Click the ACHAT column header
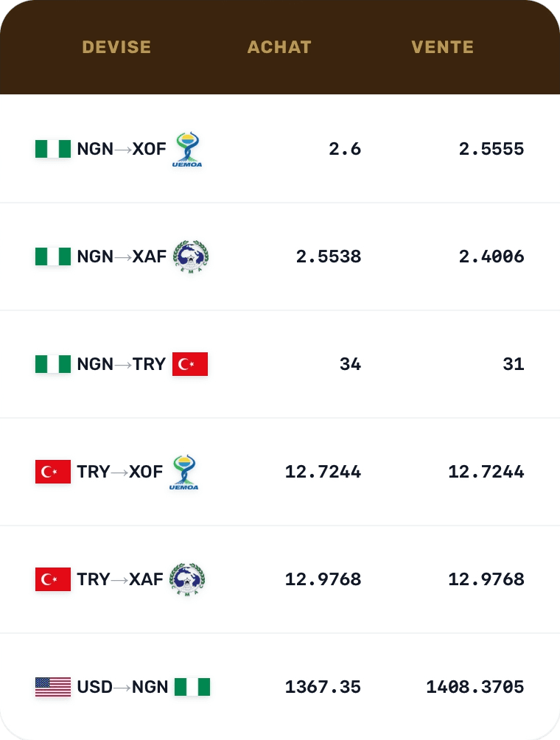This screenshot has width=560, height=740. 279,47
